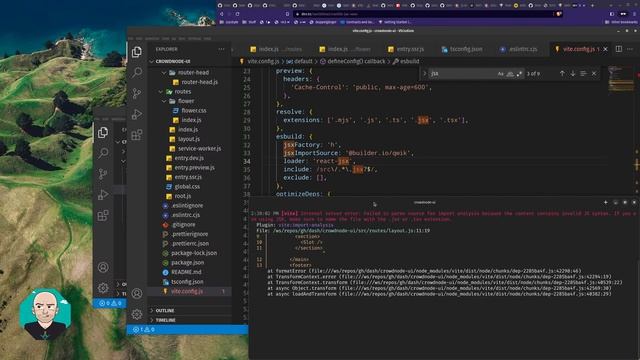Screen dimensions: 640x360
Task: Open Run and Debug view in front VS Code
Action: coord(137,114)
